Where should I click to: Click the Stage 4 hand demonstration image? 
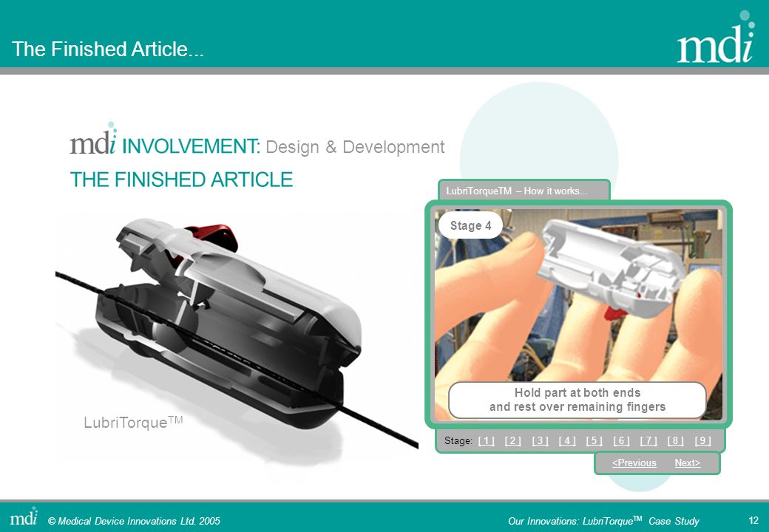point(578,314)
